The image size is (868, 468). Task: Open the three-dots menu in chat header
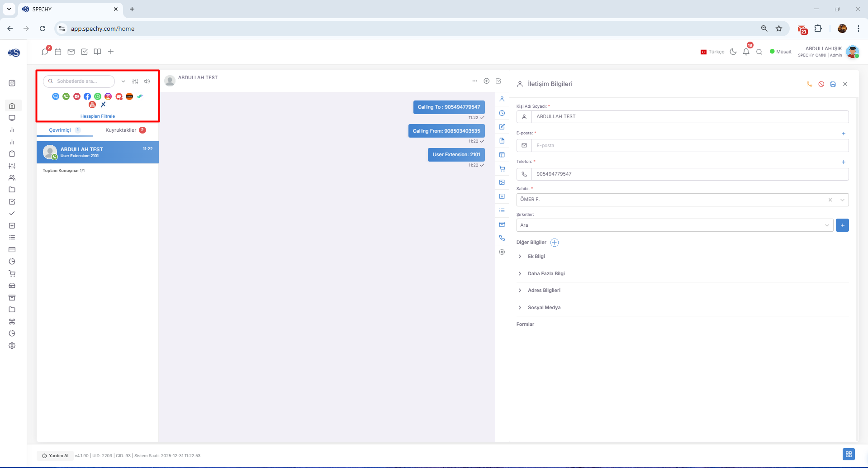pyautogui.click(x=474, y=81)
